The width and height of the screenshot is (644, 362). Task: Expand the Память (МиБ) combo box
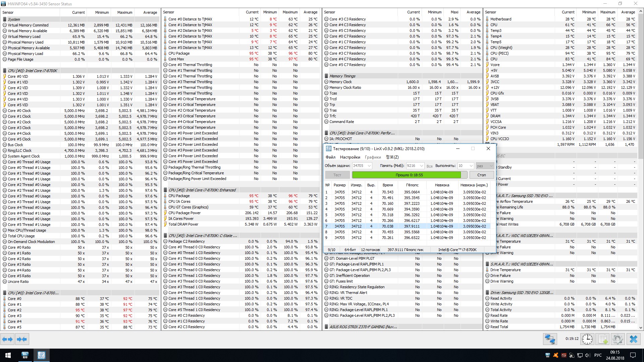click(x=422, y=166)
